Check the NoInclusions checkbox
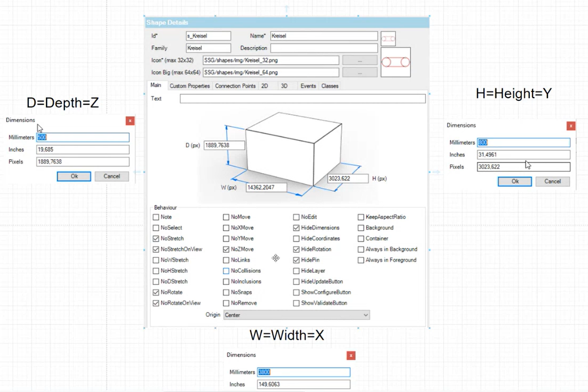The image size is (588, 392). (226, 282)
